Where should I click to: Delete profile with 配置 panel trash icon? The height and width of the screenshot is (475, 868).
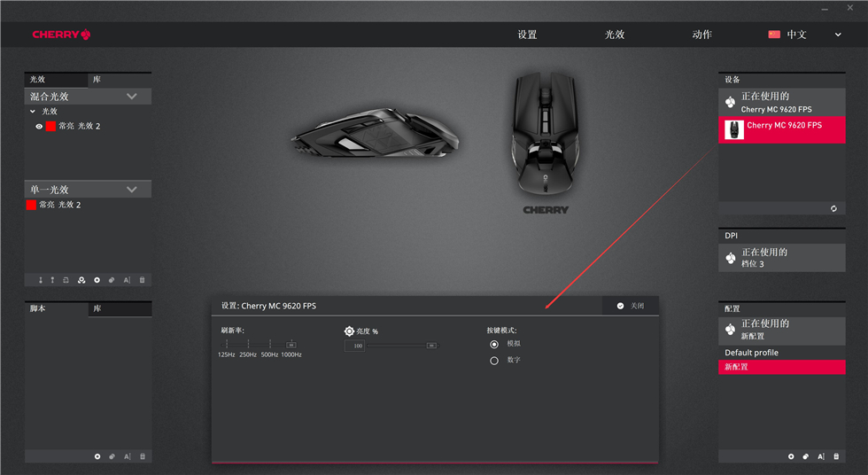[836, 456]
